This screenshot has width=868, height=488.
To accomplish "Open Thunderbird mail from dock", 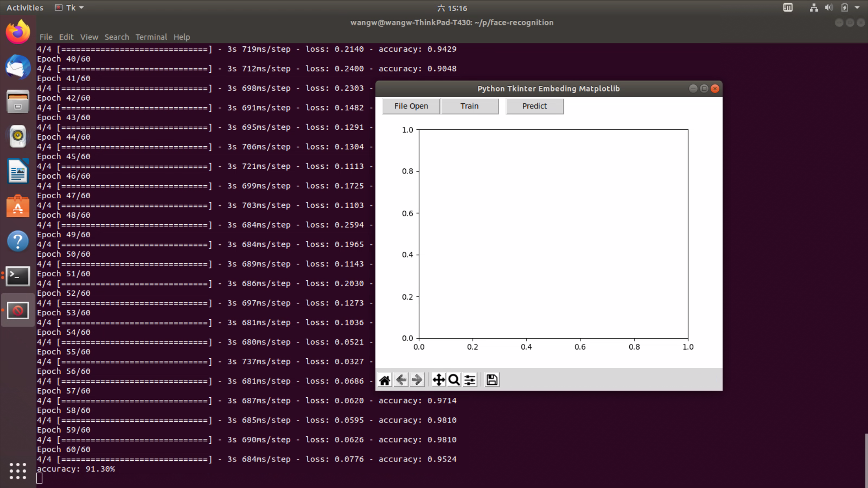I will click(x=18, y=67).
